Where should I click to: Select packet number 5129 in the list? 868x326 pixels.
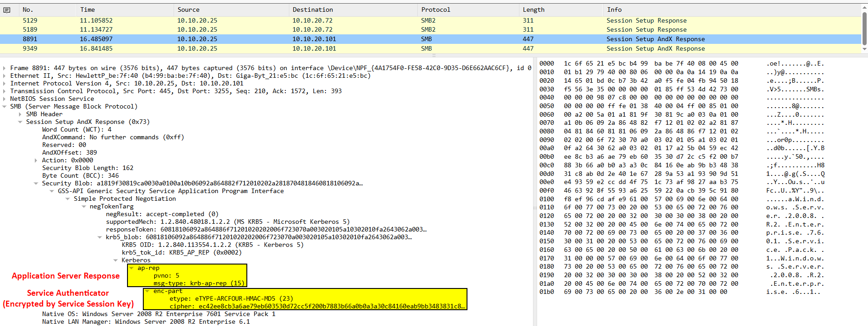tap(30, 20)
